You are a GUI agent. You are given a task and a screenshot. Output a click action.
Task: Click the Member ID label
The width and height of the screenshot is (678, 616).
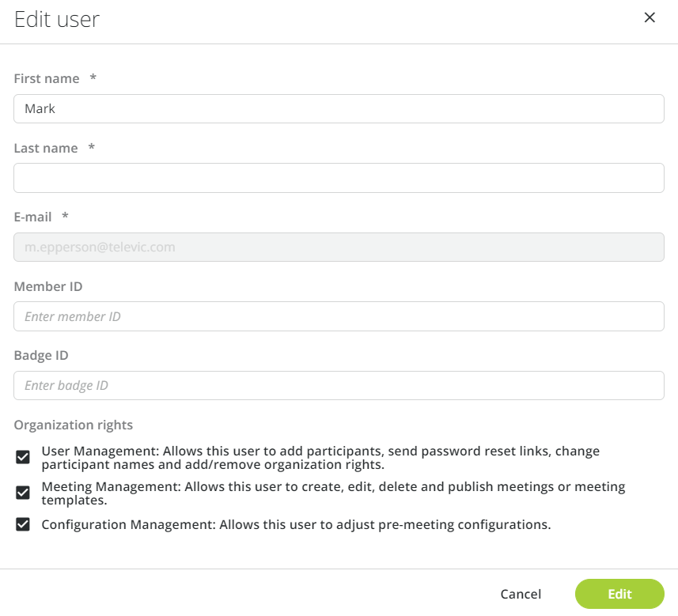48,286
